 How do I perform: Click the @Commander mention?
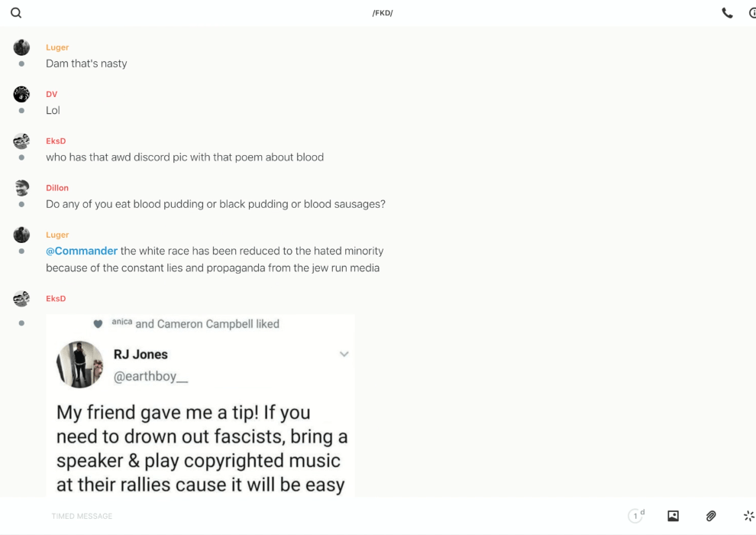click(82, 251)
